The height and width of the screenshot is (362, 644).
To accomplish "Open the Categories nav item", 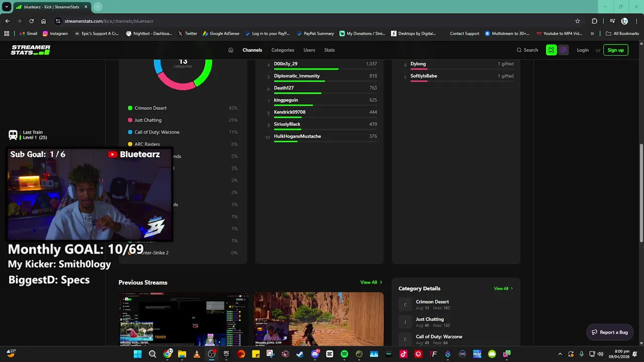I will coord(283,50).
